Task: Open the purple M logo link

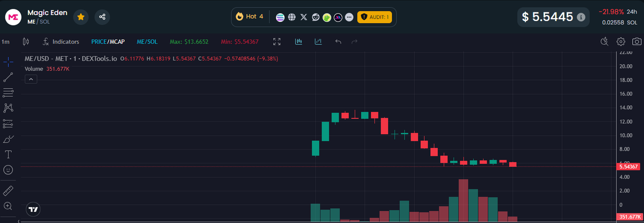Action: tap(338, 17)
